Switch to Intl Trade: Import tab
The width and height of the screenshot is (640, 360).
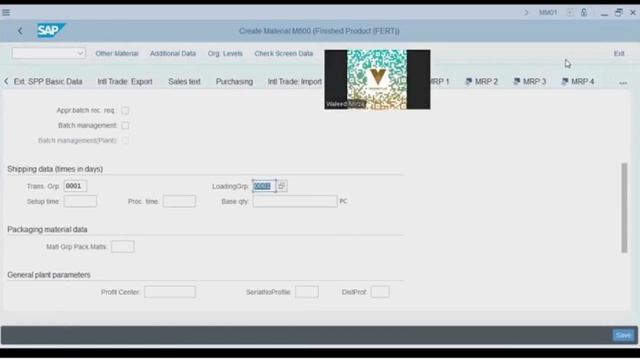[295, 82]
